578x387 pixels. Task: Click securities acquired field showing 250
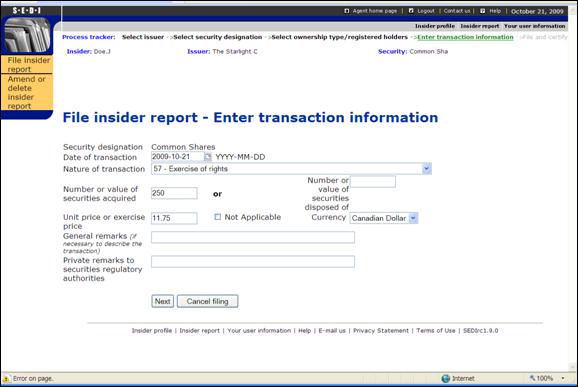[x=174, y=193]
